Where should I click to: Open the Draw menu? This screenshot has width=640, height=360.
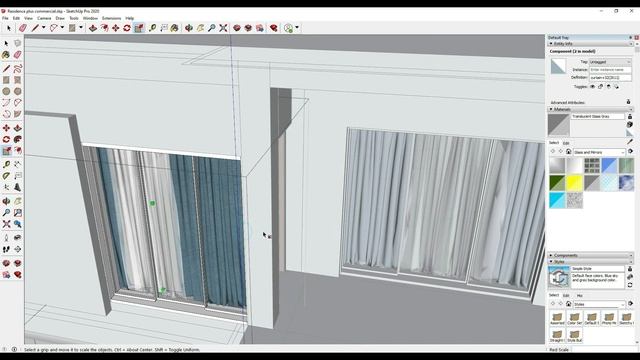coord(60,18)
